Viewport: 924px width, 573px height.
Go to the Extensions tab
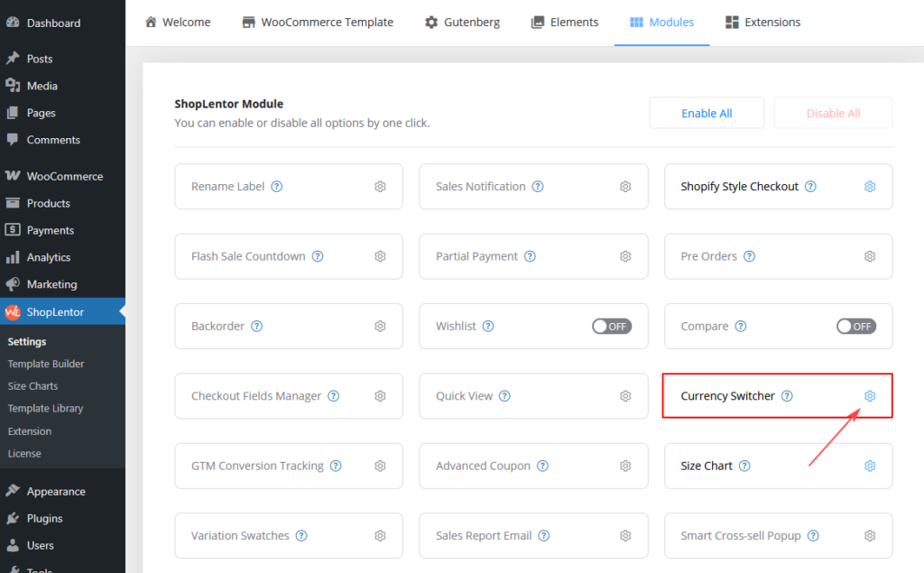pos(762,22)
